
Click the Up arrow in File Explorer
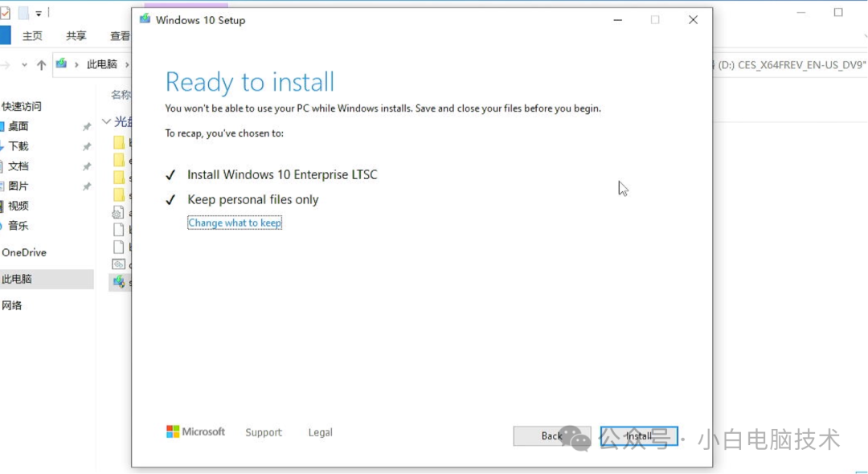[42, 65]
